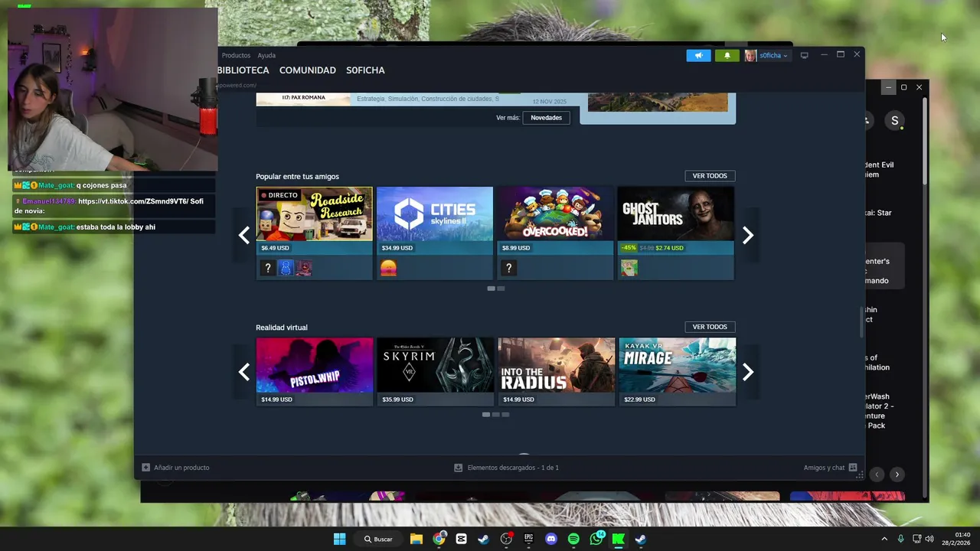This screenshot has height=551, width=980.
Task: Click the Steam megaphone announcements button
Action: pos(698,55)
